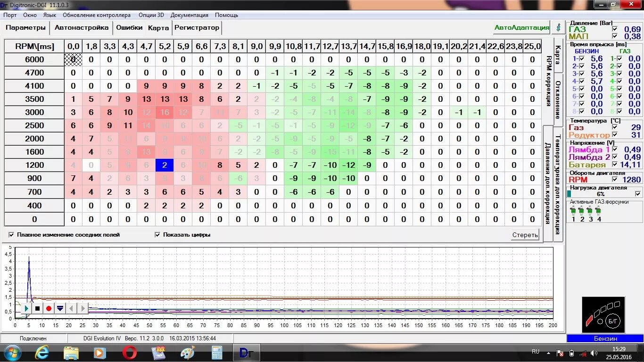Open Paint from the taskbar
The image size is (644, 362).
tap(188, 353)
